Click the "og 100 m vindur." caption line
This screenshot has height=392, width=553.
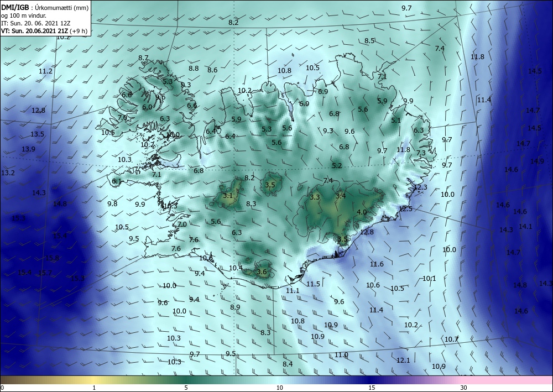[x=24, y=15]
